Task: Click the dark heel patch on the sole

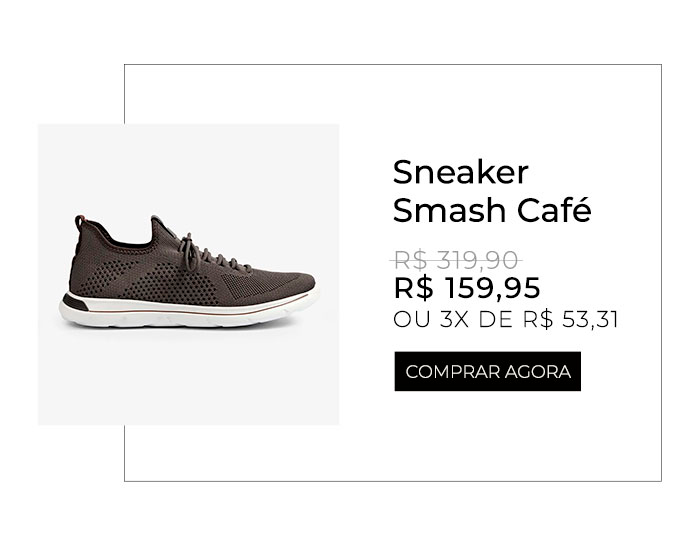Action: pyautogui.click(x=75, y=303)
